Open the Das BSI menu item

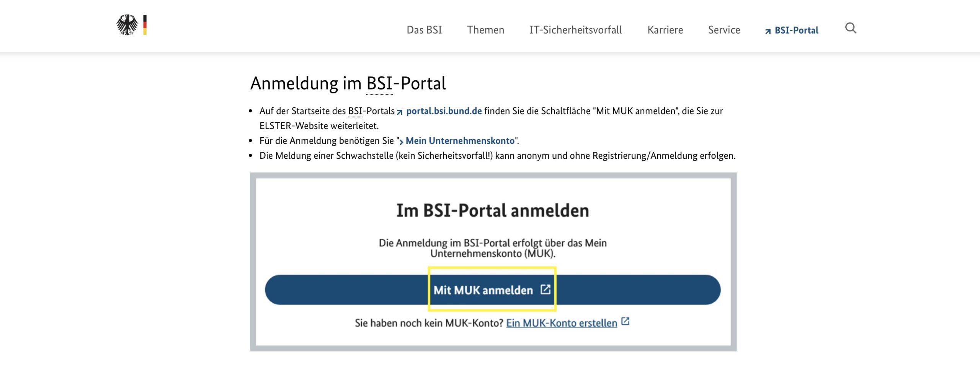[x=424, y=30]
